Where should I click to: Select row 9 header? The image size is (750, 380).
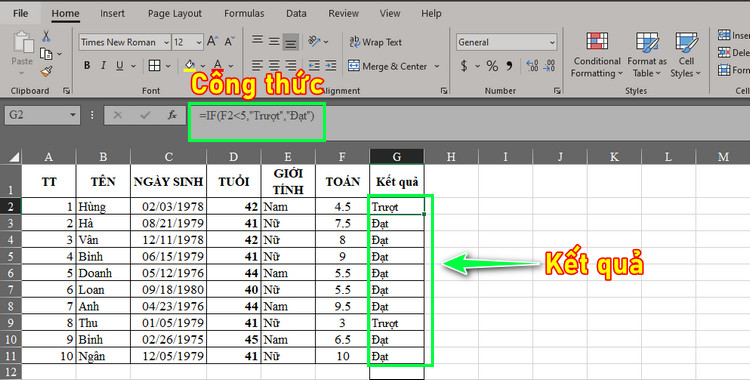pos(11,323)
